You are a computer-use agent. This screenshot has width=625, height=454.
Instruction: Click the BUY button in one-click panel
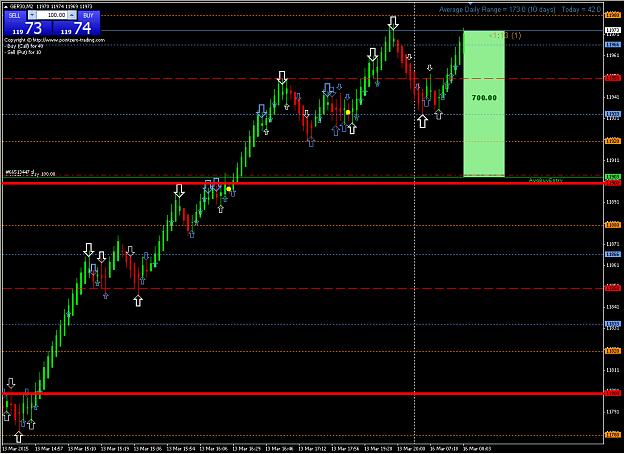(x=88, y=16)
